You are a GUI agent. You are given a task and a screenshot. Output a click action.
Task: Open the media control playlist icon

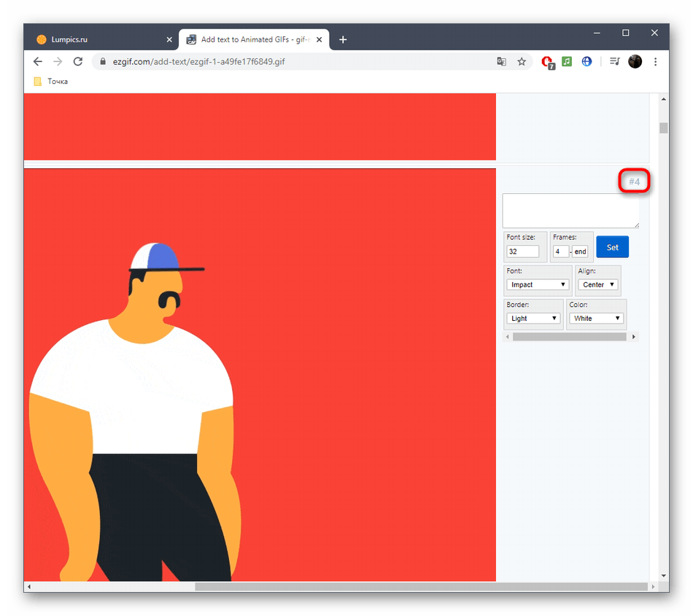click(x=614, y=62)
